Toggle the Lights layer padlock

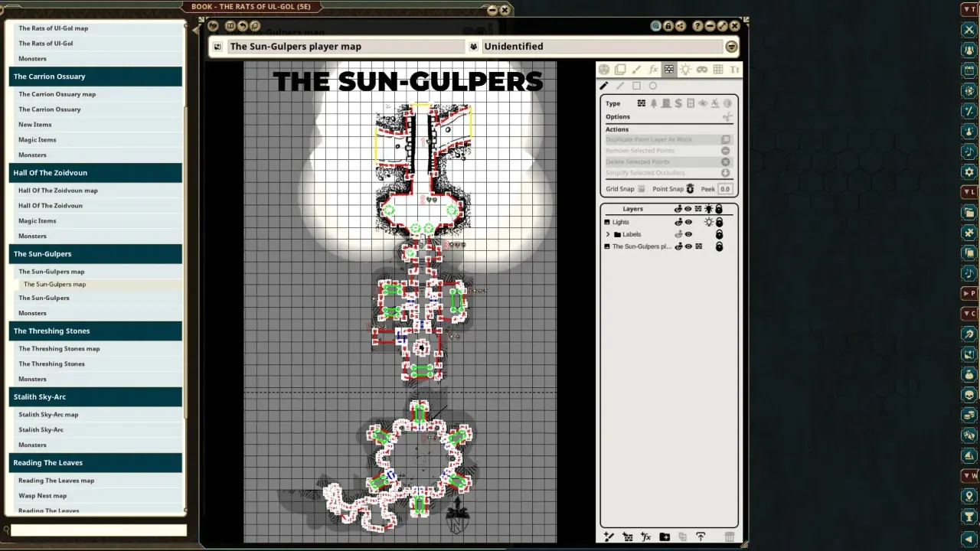pos(719,222)
